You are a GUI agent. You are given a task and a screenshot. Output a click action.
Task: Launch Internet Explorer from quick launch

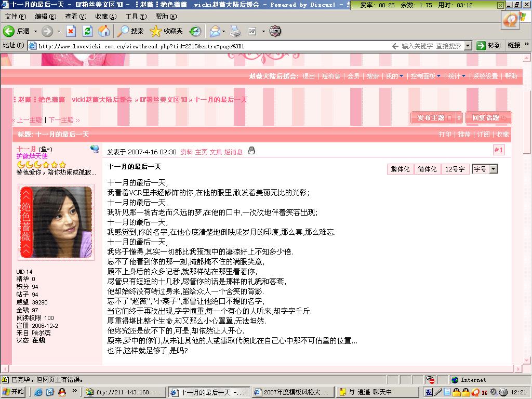(x=38, y=392)
